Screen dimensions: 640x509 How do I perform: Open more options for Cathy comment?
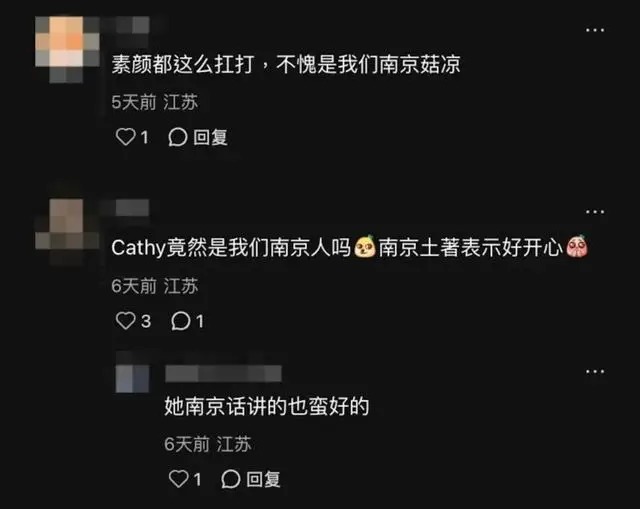[595, 212]
